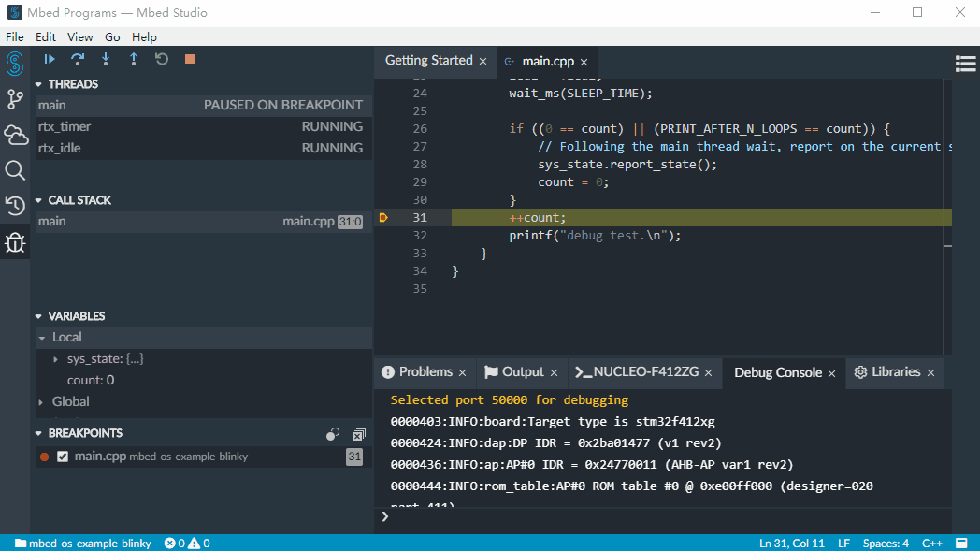Open the Search view in sidebar
The image size is (980, 551).
pyautogui.click(x=15, y=170)
